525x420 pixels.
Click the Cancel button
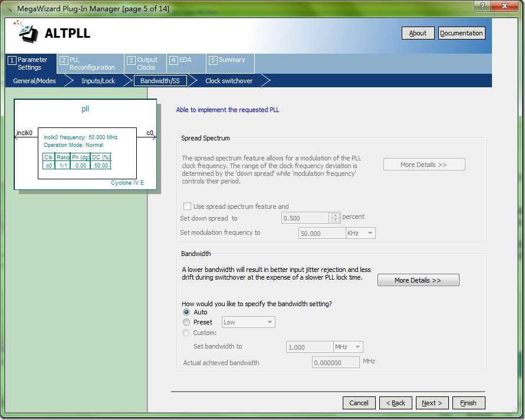coord(359,403)
